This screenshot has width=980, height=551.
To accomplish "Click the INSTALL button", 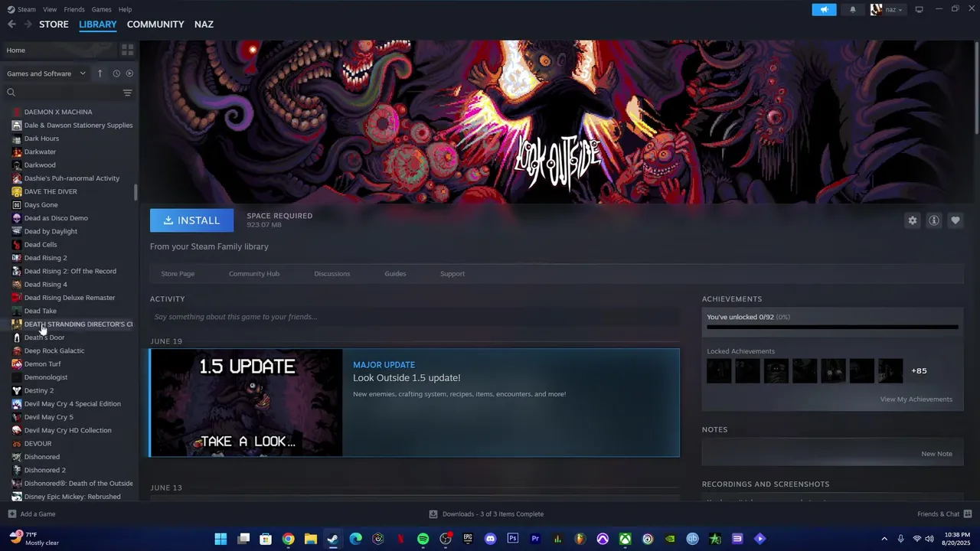I will (191, 220).
